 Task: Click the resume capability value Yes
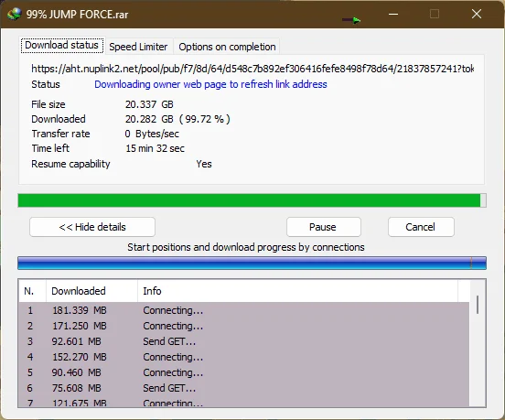click(204, 164)
